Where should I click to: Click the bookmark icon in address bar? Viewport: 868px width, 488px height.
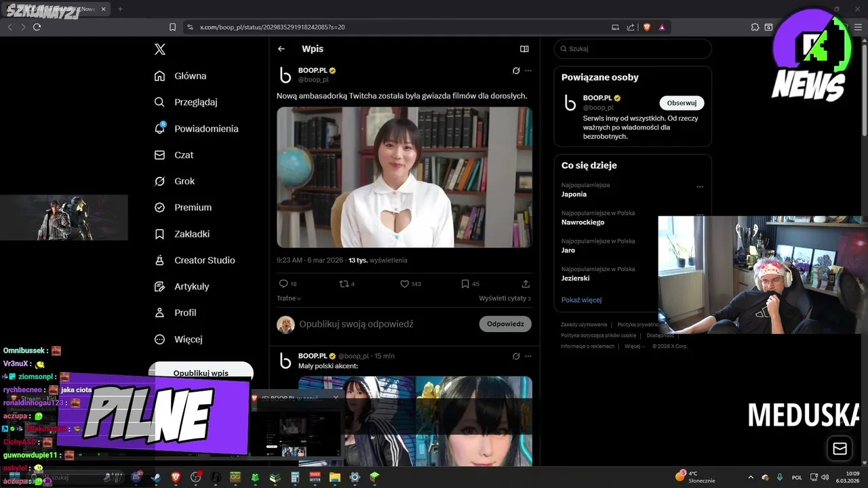tap(172, 27)
